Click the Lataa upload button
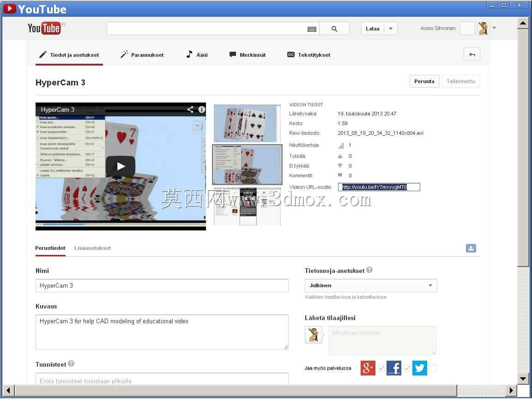Screen dimensions: 532x399 (x=373, y=29)
